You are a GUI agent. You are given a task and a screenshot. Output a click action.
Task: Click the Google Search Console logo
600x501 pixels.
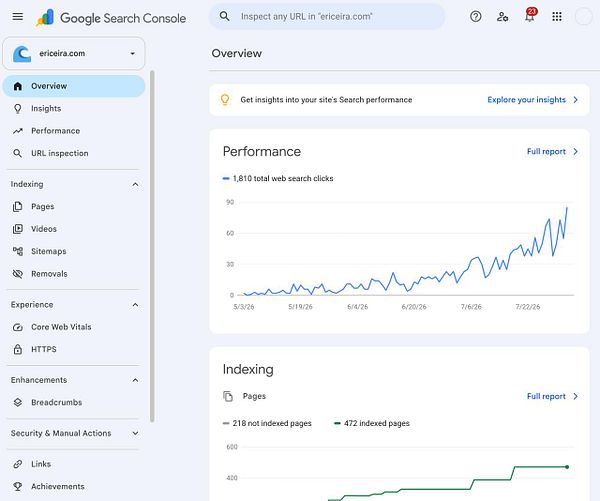tap(111, 18)
